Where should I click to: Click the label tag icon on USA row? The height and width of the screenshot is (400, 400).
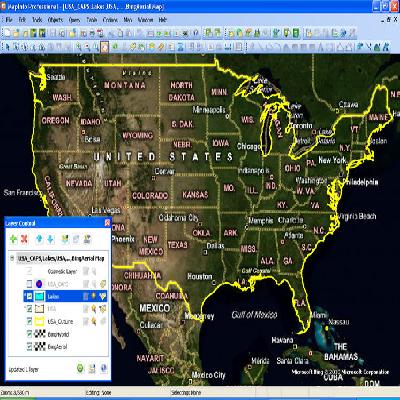tap(103, 309)
